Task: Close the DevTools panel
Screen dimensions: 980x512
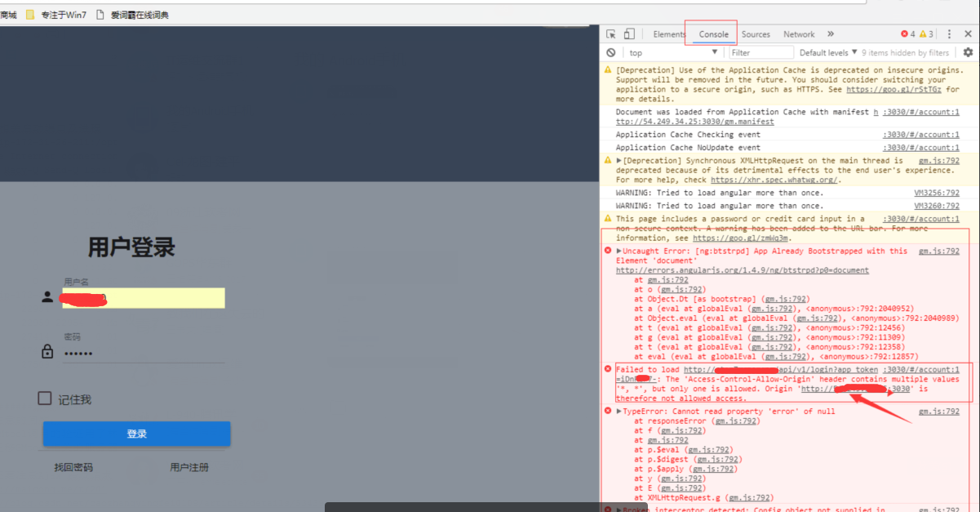Action: [968, 34]
